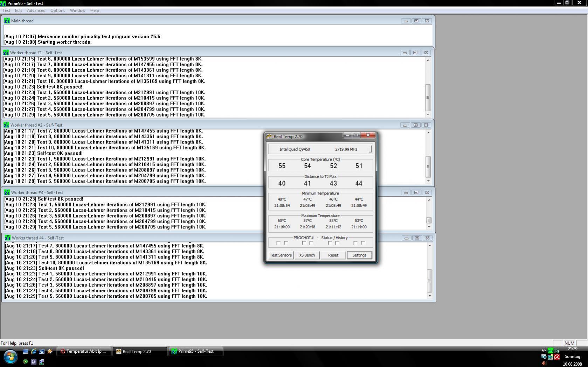Open the Options menu

click(58, 10)
